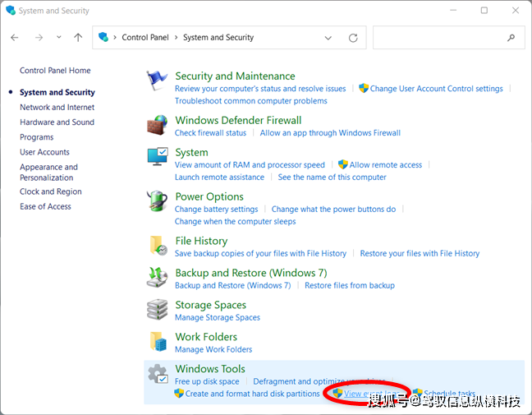Open Clock and Region category
The width and height of the screenshot is (532, 415).
click(51, 191)
